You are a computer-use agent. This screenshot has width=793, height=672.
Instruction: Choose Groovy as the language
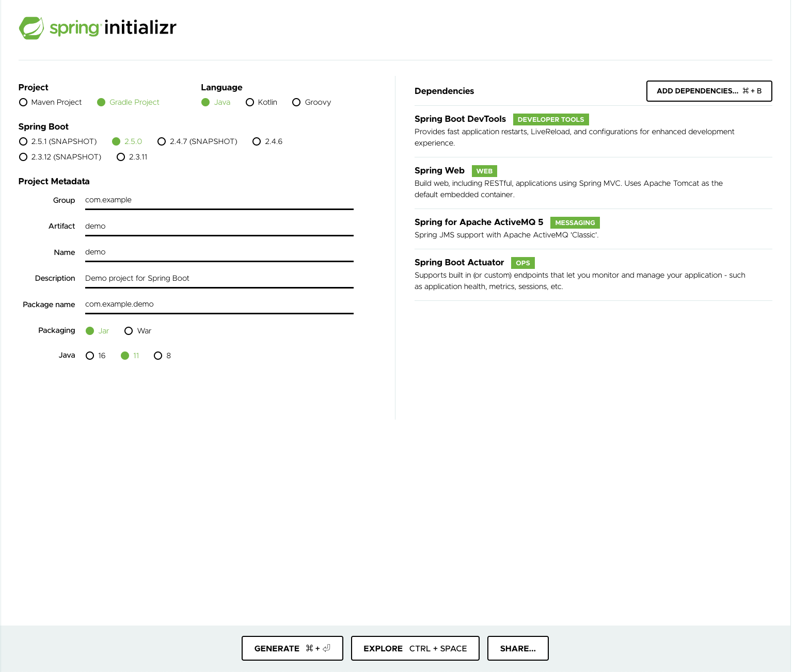[312, 102]
